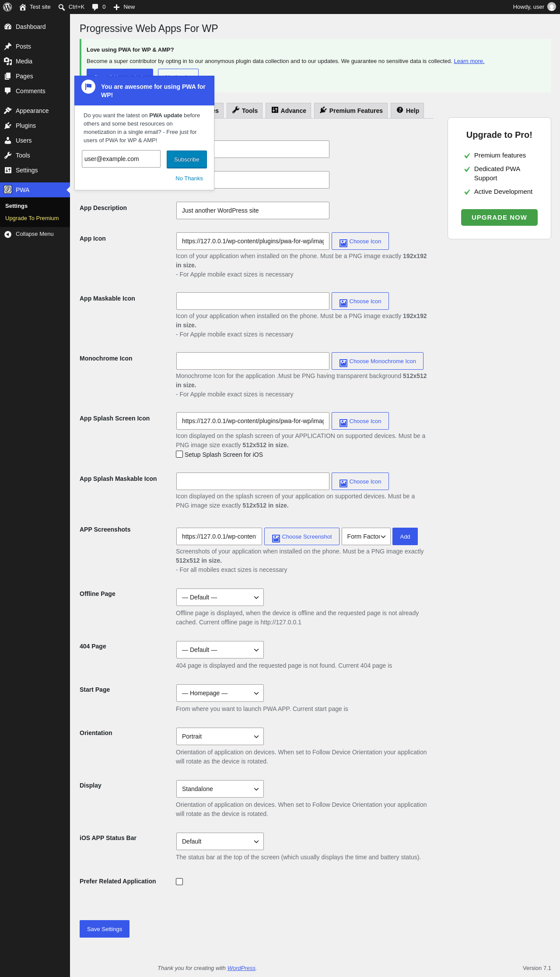Screen dimensions: 560x977
Task: Open the Form Factor dropdown
Action: (366, 536)
